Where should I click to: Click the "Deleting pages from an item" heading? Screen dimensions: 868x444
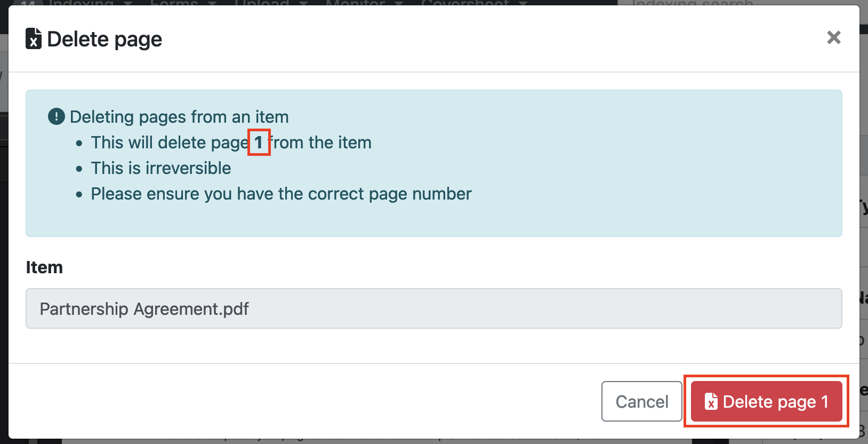179,117
